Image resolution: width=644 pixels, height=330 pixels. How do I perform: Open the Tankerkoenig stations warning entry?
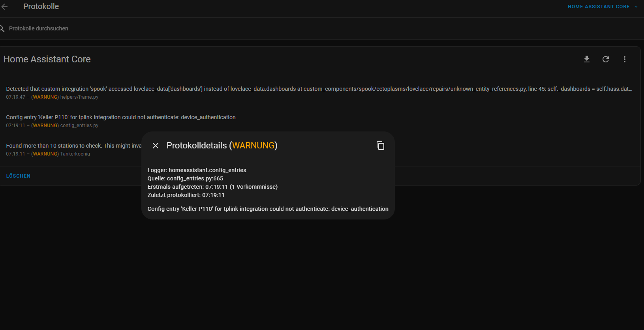click(x=73, y=150)
